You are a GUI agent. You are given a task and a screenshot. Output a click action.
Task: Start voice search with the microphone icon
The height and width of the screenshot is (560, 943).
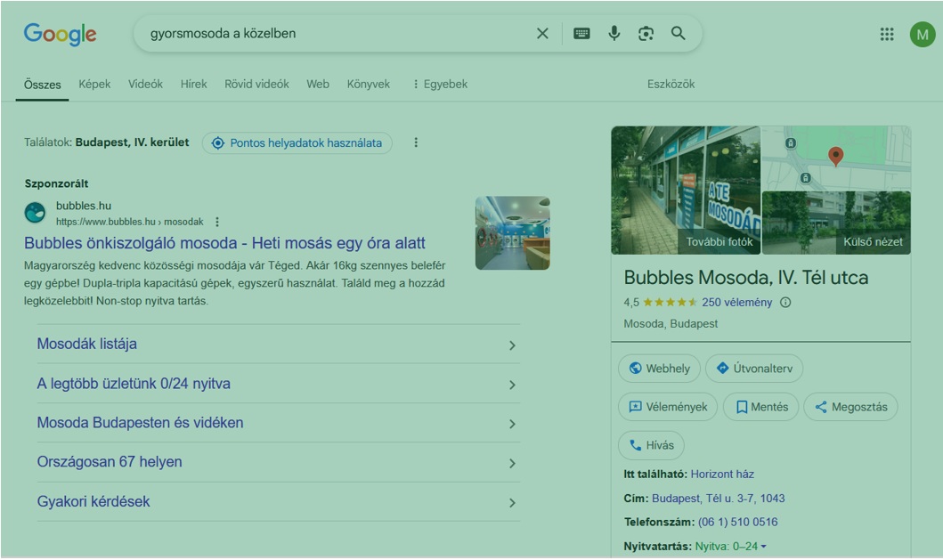pos(614,34)
